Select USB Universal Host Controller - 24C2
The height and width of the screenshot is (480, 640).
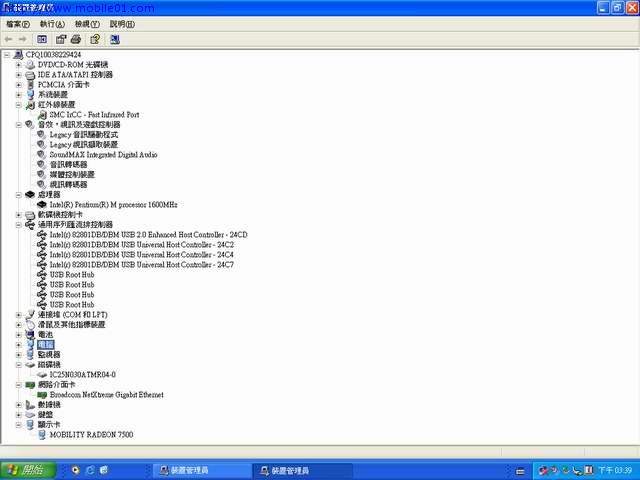142,244
